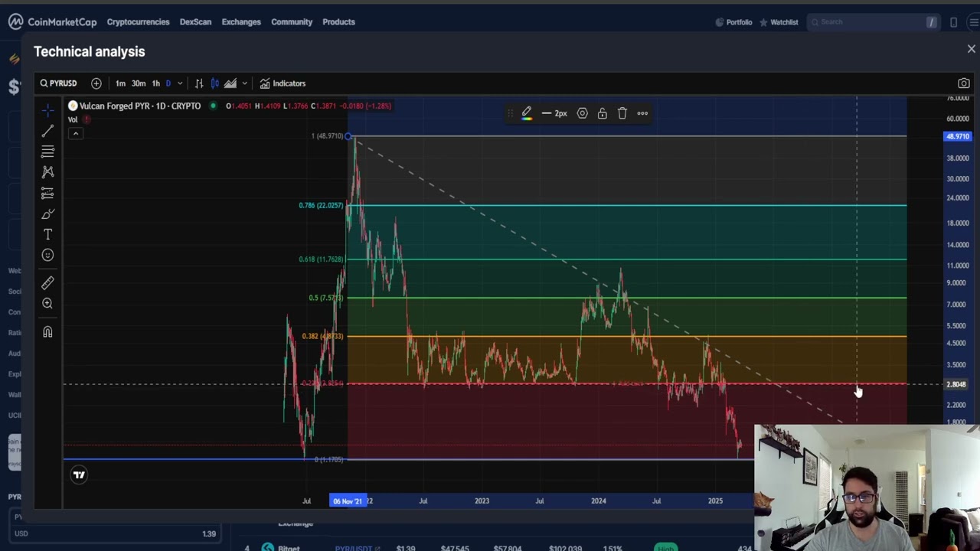Open the Products menu

pyautogui.click(x=338, y=22)
